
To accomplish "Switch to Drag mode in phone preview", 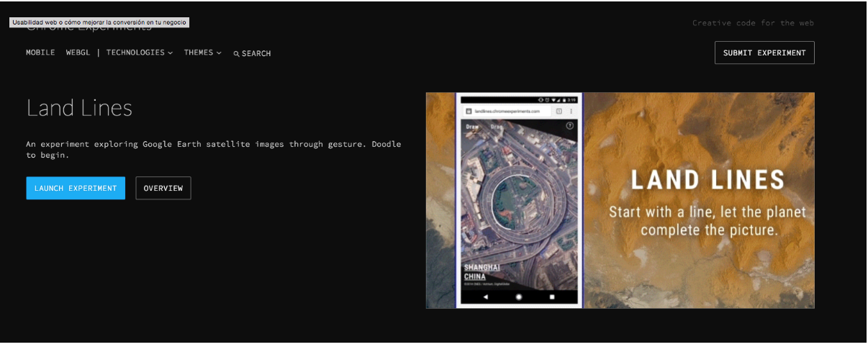I will tap(497, 127).
